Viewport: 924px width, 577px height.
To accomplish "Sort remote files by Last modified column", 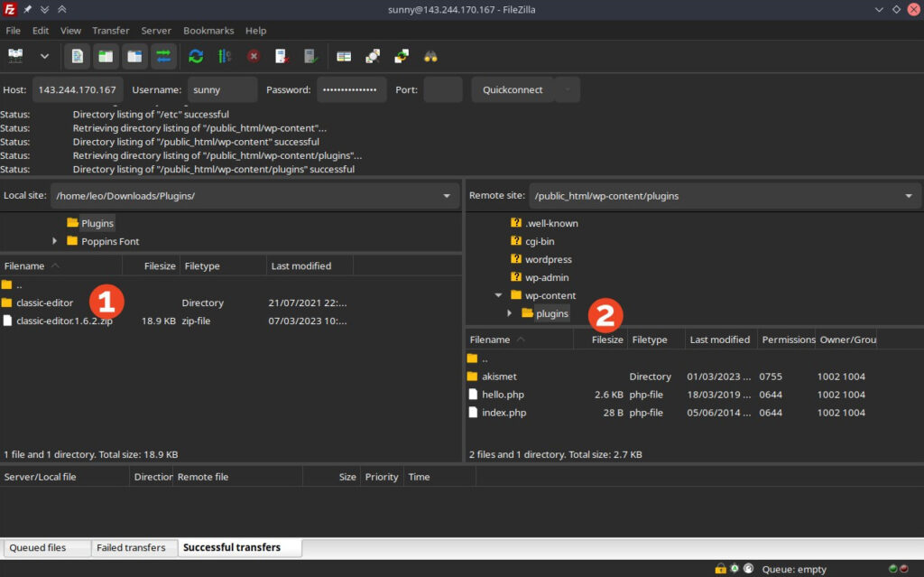I will [719, 340].
